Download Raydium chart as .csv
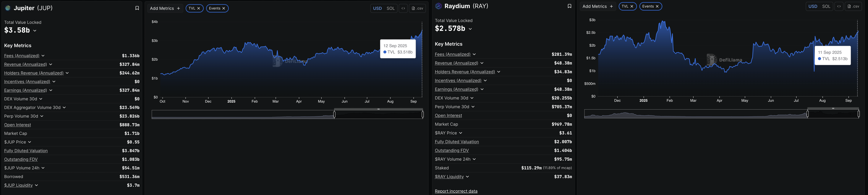Screen dimensions: 868x195 click(x=853, y=6)
